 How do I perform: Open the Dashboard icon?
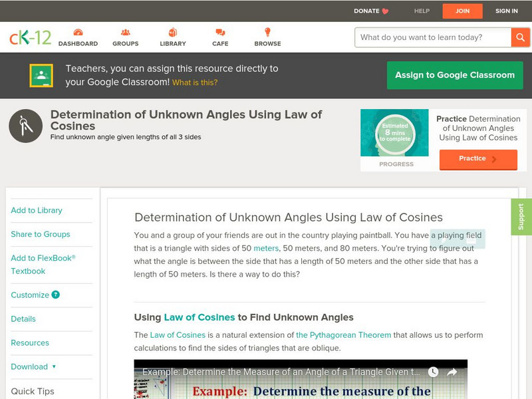point(78,33)
